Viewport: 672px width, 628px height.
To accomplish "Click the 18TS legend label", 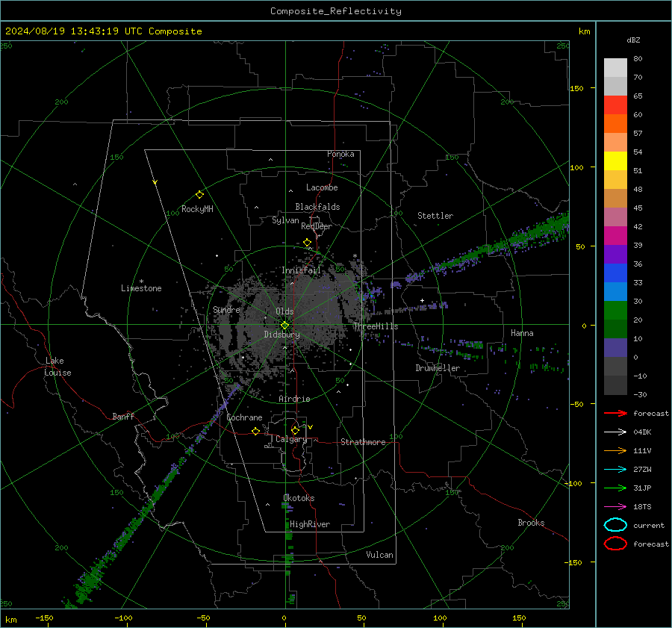I will (x=642, y=507).
